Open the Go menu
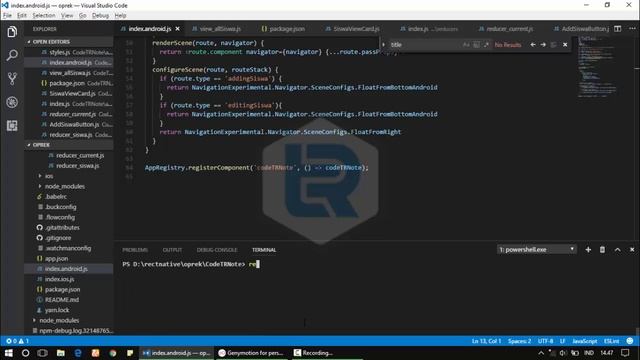 tap(82, 16)
